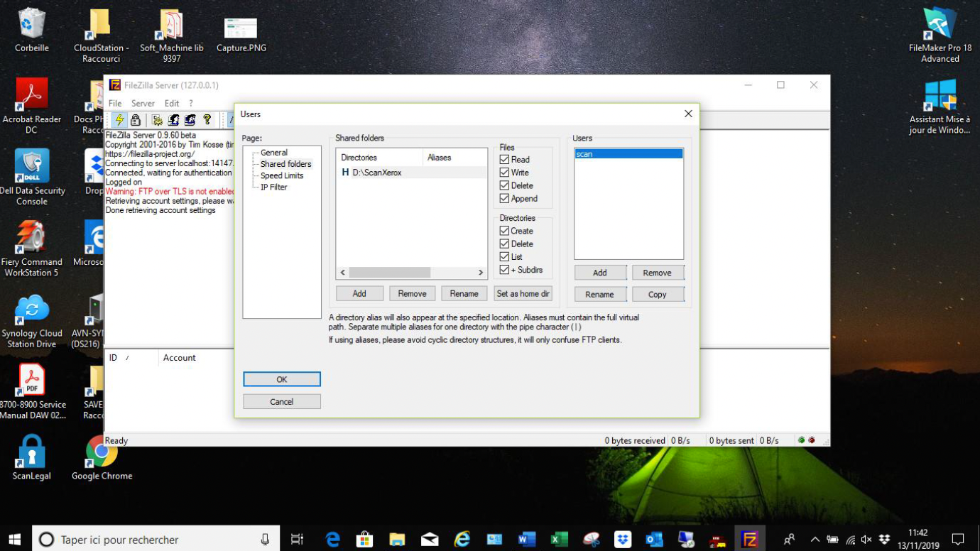Toggle + Subdirs checkbox

504,270
